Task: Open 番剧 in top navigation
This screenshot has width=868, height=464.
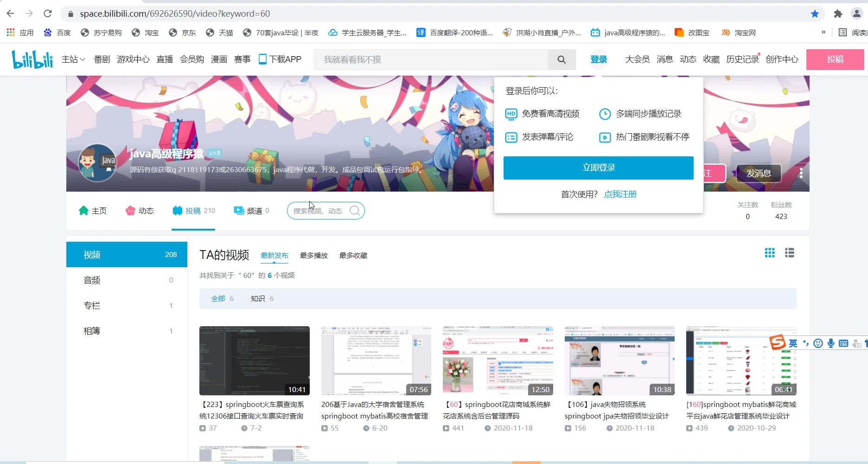Action: pyautogui.click(x=102, y=59)
